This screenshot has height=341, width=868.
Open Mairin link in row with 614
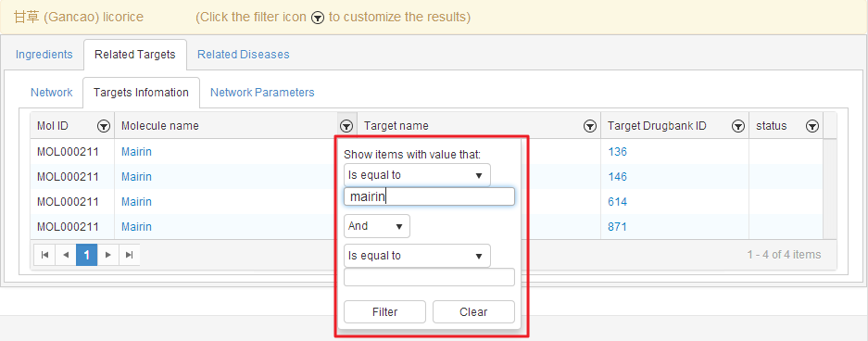[x=136, y=201]
